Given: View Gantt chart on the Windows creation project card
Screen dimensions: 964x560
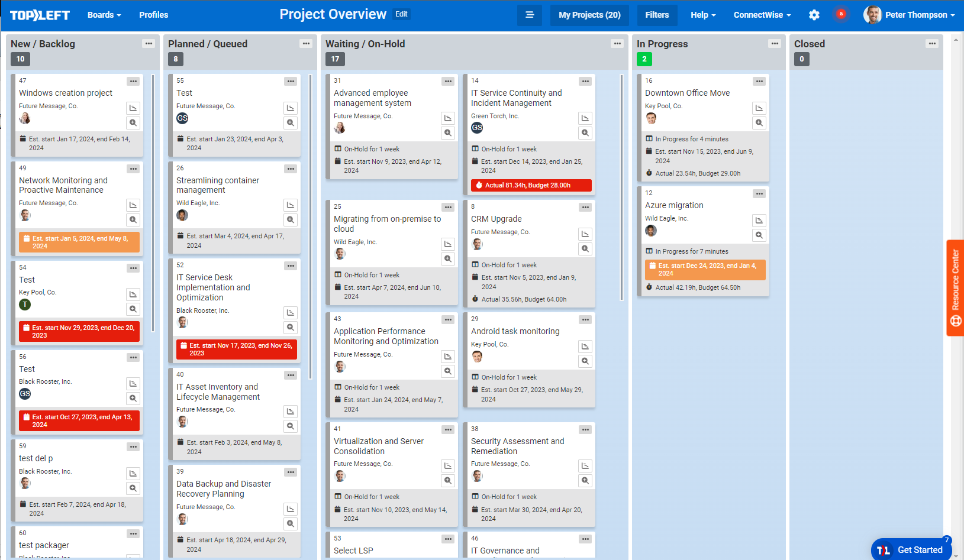Looking at the screenshot, I should pos(133,108).
